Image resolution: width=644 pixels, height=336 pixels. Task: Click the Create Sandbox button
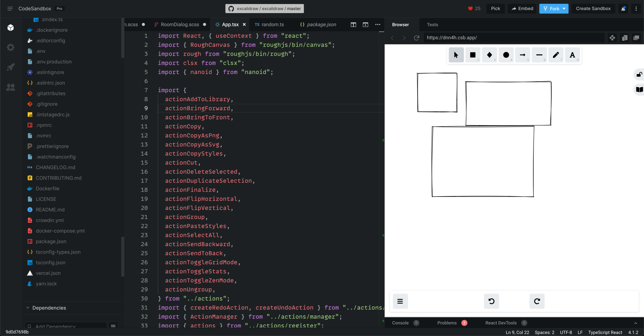point(593,9)
